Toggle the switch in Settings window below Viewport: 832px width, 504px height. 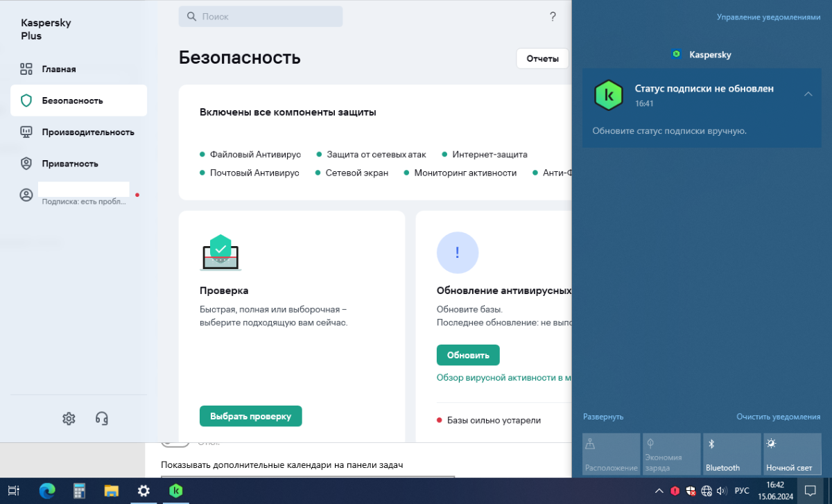pos(175,444)
